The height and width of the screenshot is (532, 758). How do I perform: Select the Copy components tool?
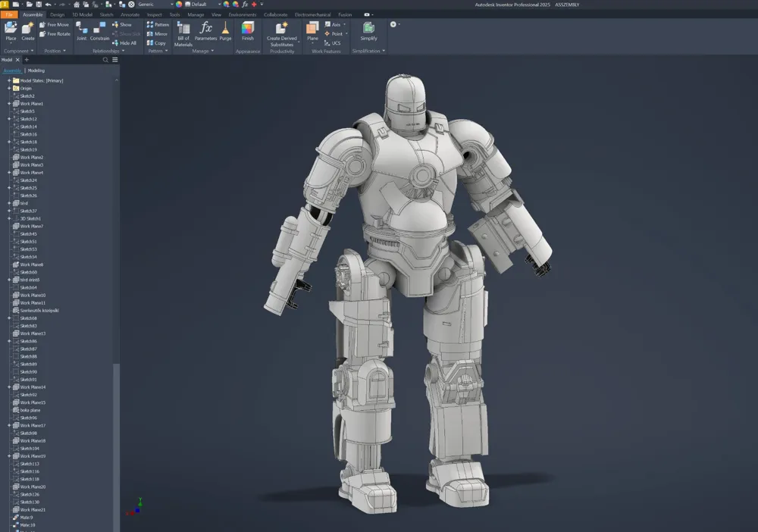pos(156,43)
